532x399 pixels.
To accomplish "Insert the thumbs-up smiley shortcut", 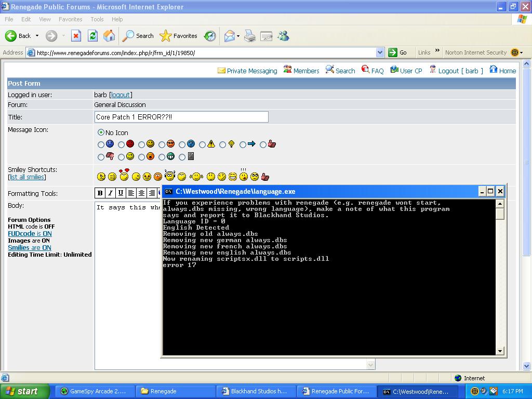I will click(265, 177).
